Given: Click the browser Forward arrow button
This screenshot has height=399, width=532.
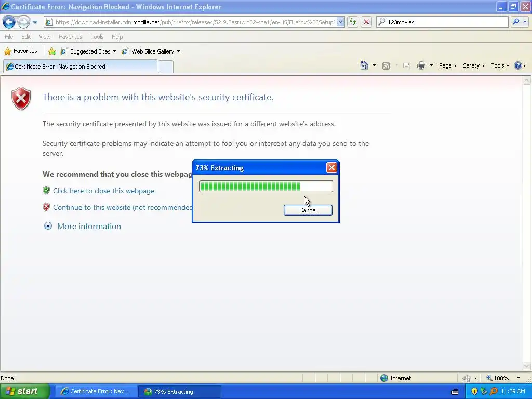Looking at the screenshot, I should point(23,22).
